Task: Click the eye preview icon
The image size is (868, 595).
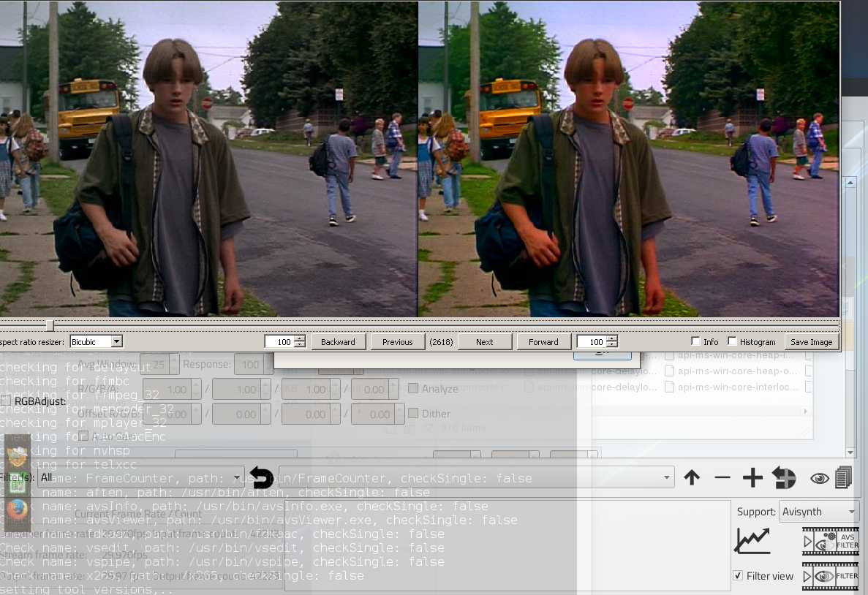Action: coord(820,479)
